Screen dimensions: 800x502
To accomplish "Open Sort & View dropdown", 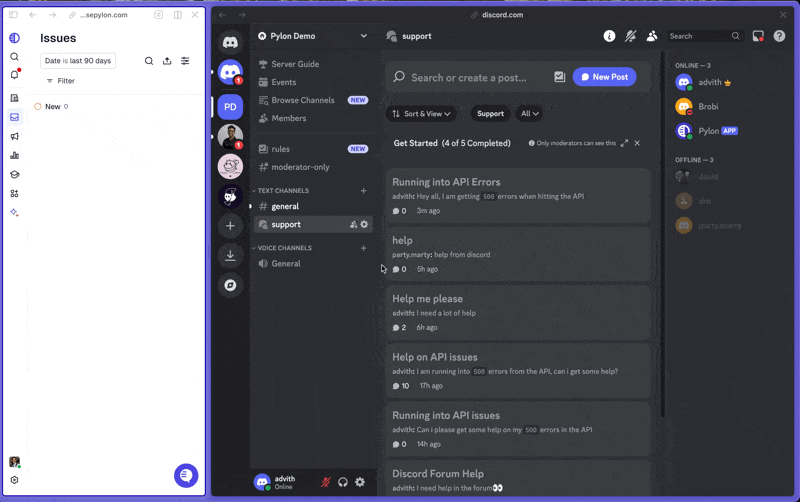I will 421,114.
